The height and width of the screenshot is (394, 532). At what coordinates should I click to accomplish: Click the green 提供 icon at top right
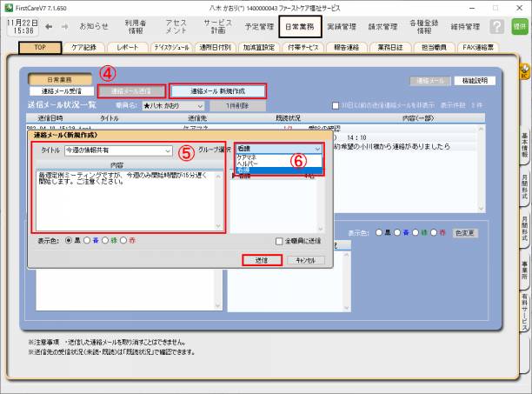(x=520, y=27)
